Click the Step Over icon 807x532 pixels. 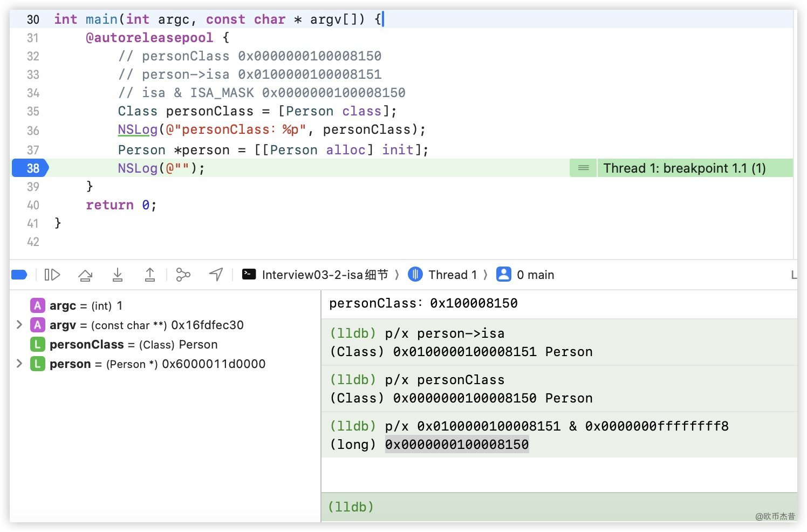85,275
